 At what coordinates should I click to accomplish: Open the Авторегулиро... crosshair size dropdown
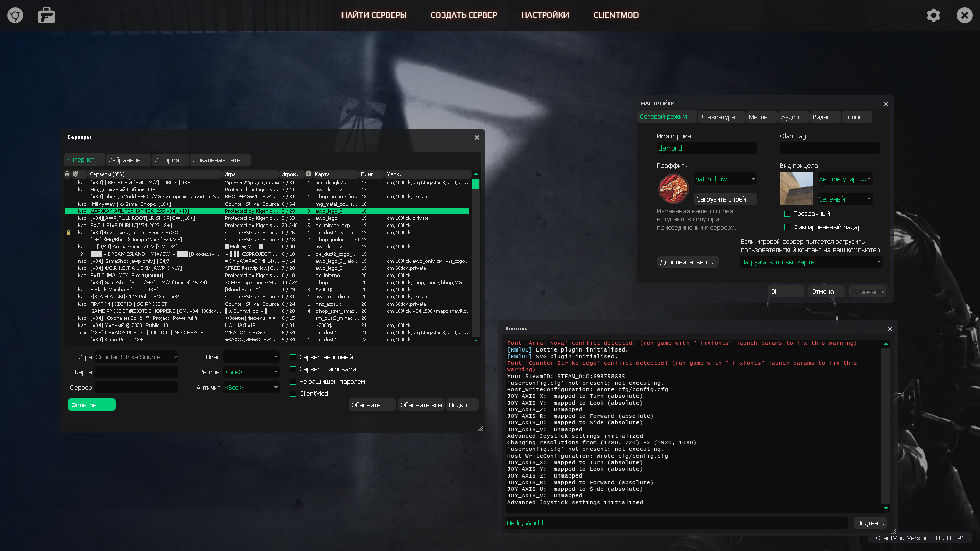pos(845,179)
